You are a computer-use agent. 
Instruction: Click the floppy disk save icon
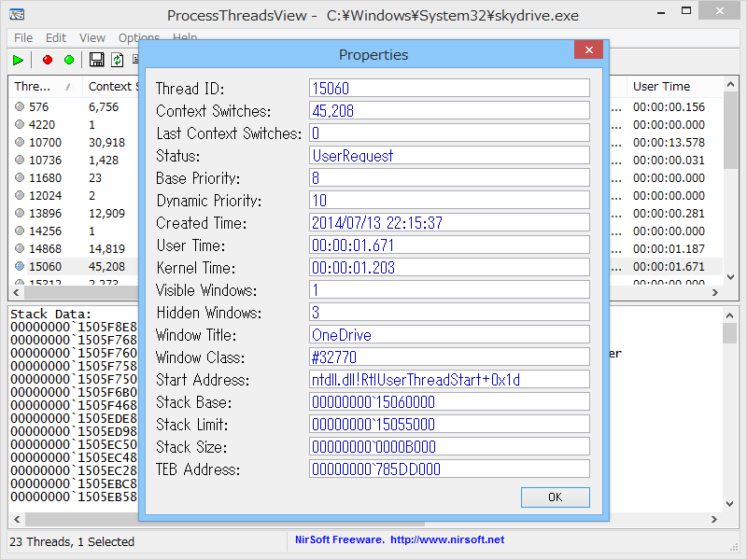[x=97, y=60]
